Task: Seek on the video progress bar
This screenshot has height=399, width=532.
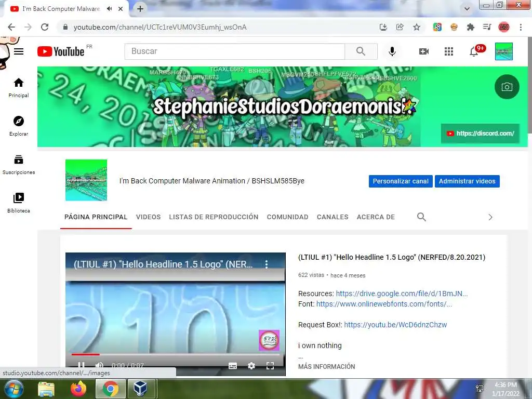Action: coord(176,354)
